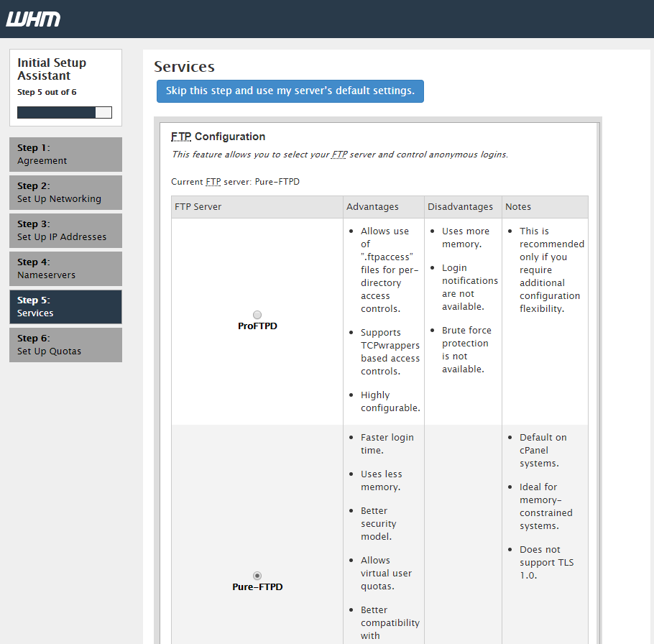Click the FTP Configuration heading
The image size is (654, 644).
[x=218, y=137]
